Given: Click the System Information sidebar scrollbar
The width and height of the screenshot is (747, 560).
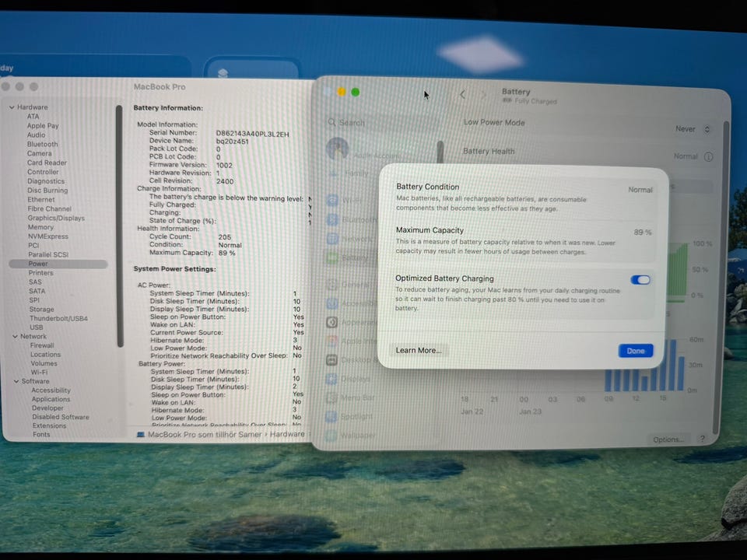Looking at the screenshot, I should pyautogui.click(x=120, y=226).
